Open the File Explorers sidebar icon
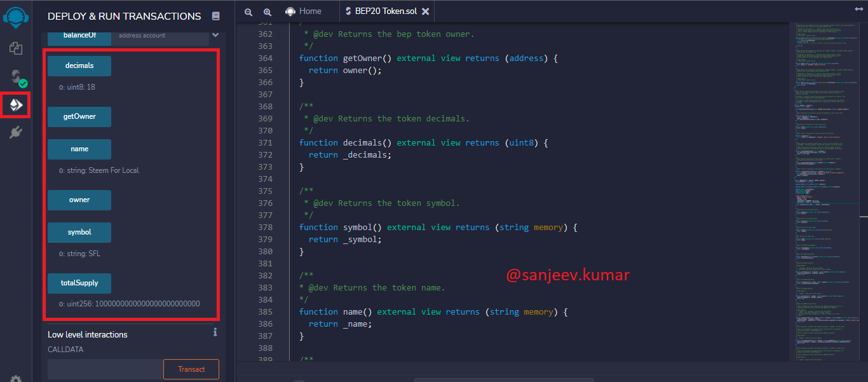This screenshot has width=868, height=382. coord(16,48)
